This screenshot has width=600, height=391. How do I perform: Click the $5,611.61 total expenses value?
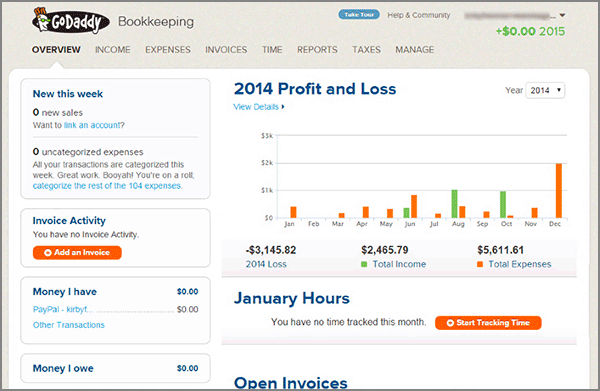tap(501, 250)
